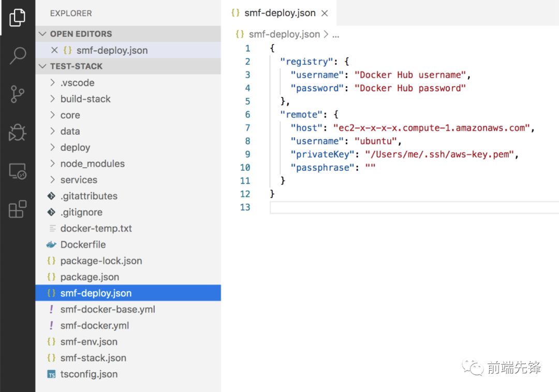Expand the node_modules folder
559x392 pixels.
(92, 164)
